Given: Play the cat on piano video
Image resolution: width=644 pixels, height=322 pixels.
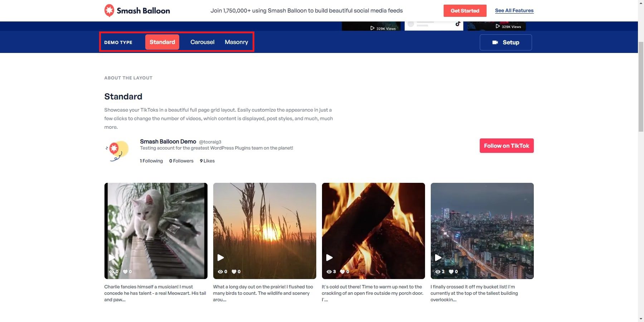Looking at the screenshot, I should coord(112,258).
